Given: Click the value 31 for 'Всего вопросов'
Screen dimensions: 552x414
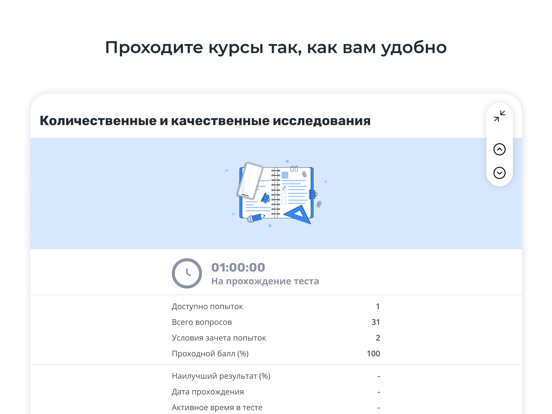Looking at the screenshot, I should [376, 322].
